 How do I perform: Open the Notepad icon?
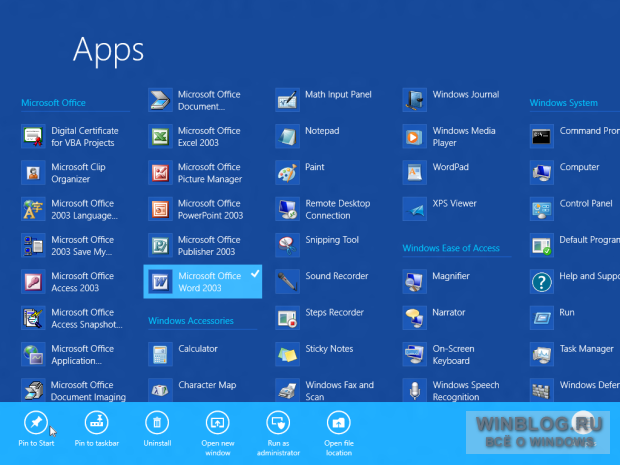point(287,136)
